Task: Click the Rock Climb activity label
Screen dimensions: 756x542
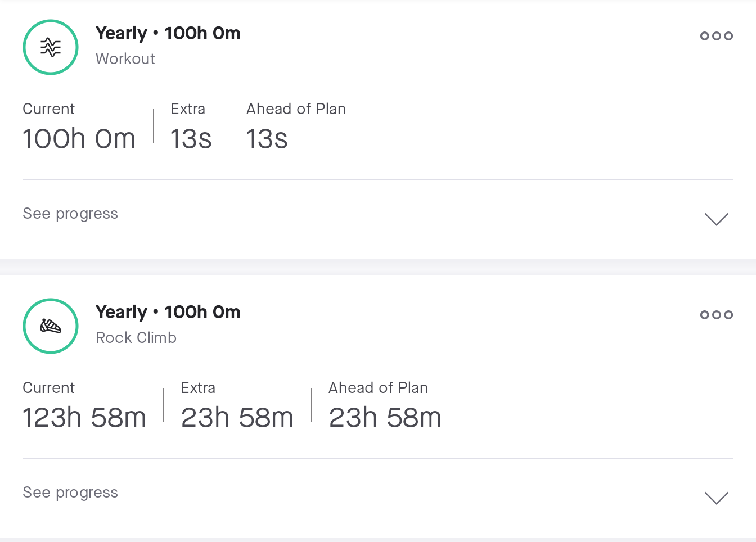Action: (136, 337)
